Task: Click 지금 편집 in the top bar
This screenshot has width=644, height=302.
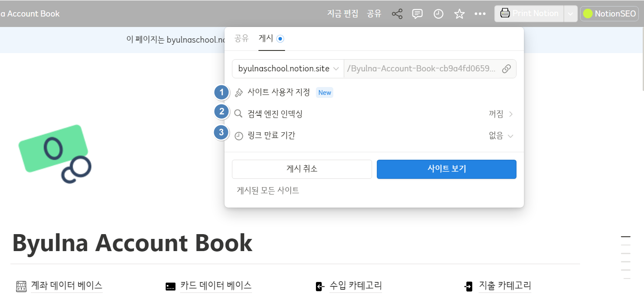Action: pos(342,13)
